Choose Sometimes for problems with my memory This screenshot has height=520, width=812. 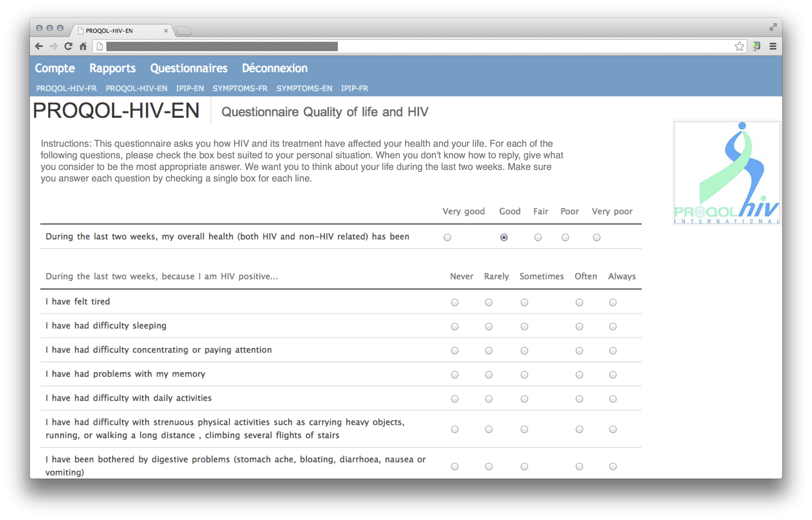pyautogui.click(x=524, y=375)
